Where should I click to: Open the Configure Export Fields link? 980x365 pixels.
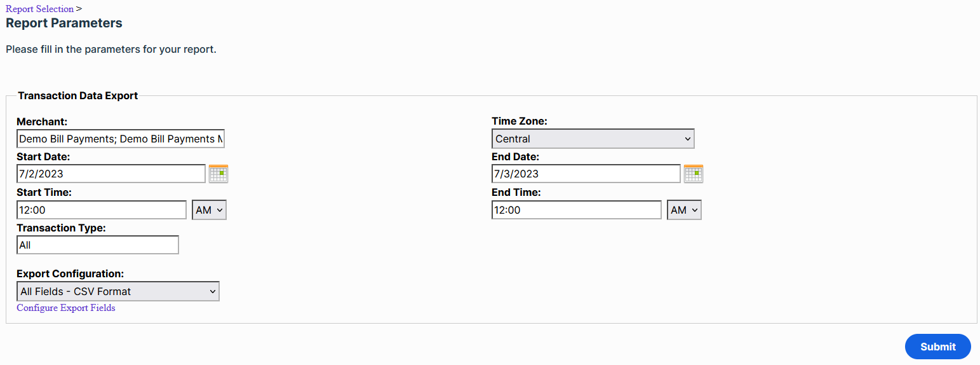66,308
